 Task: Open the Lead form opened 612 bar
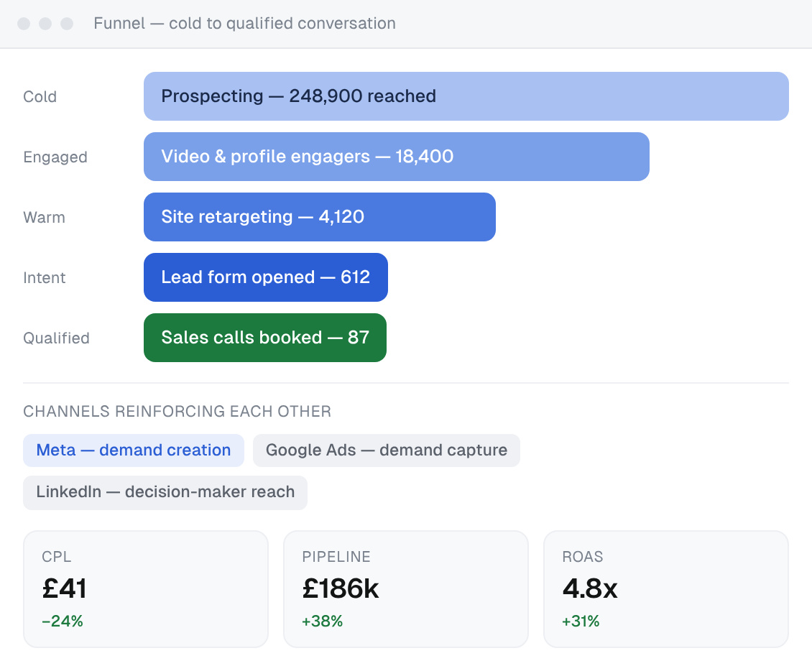coord(266,277)
